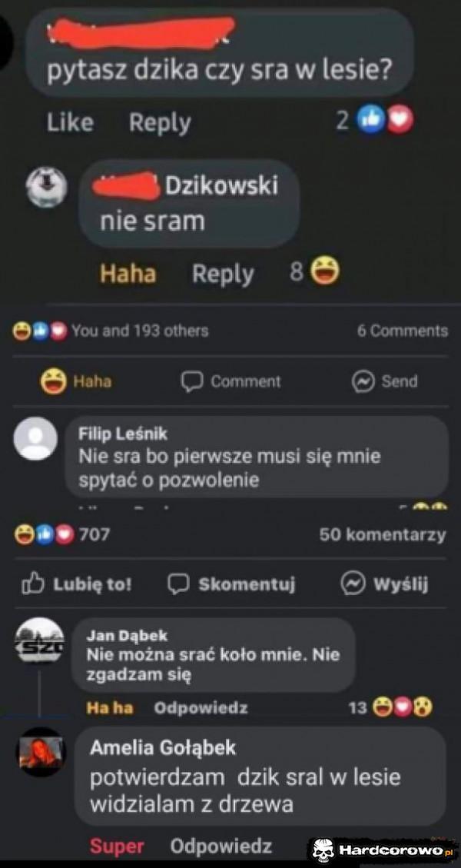Click Like under the dzika comment
Image resolution: width=461 pixels, height=868 pixels.
(x=70, y=122)
